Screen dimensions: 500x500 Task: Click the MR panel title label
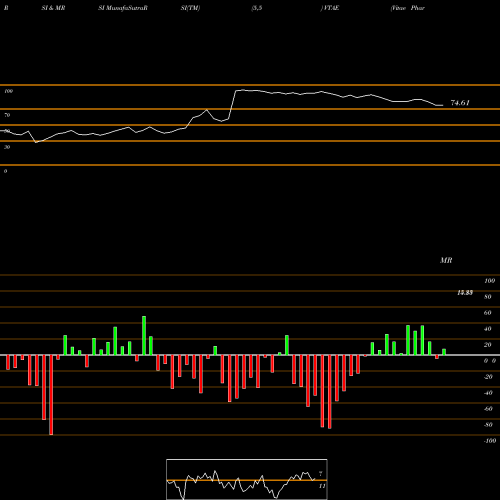(446, 260)
